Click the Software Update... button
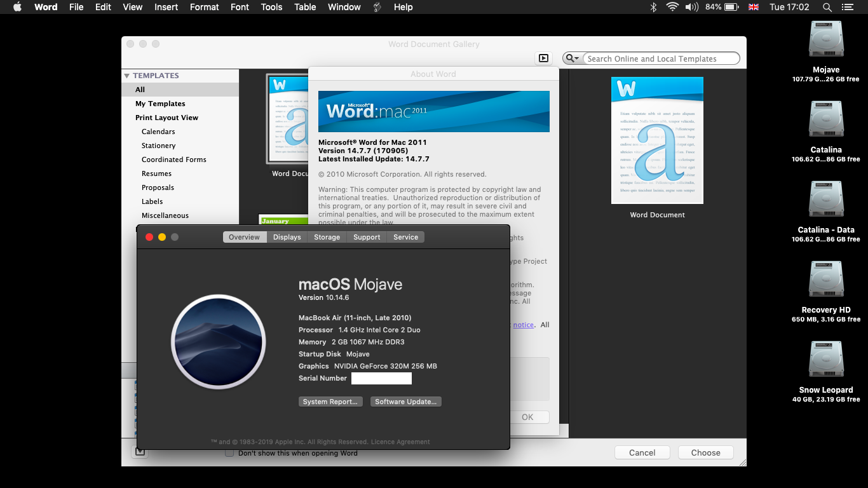This screenshot has width=868, height=488. pos(405,402)
